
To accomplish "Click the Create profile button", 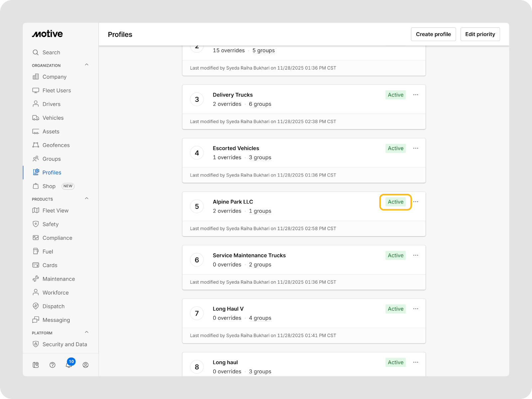I will tap(433, 34).
